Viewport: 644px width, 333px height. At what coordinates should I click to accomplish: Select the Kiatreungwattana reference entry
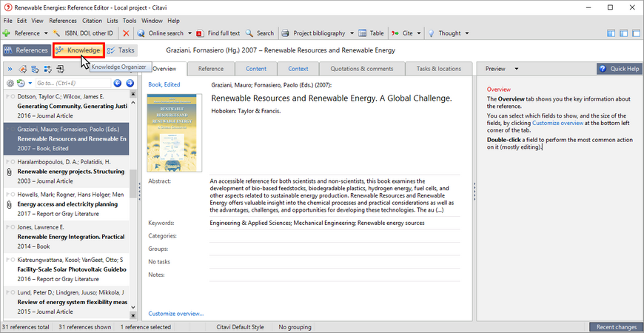tap(67, 270)
